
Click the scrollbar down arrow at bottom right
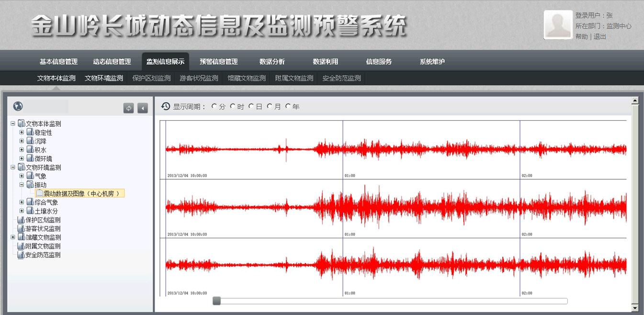pos(635,307)
